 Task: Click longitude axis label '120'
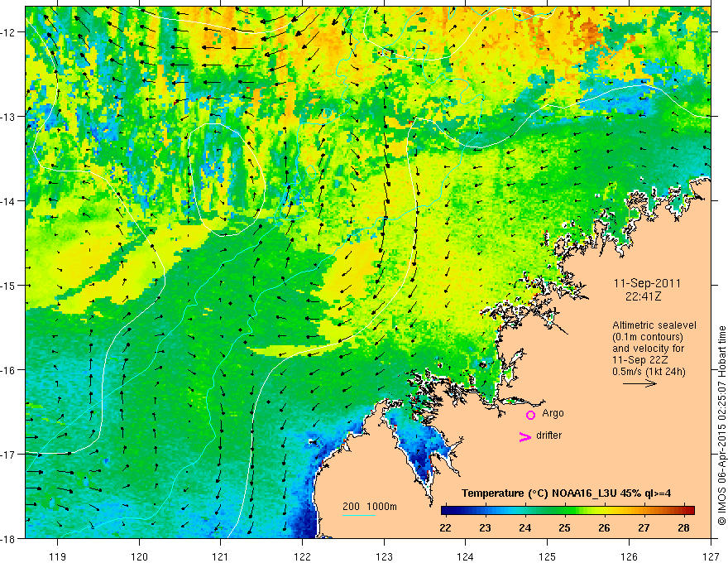[x=139, y=556]
